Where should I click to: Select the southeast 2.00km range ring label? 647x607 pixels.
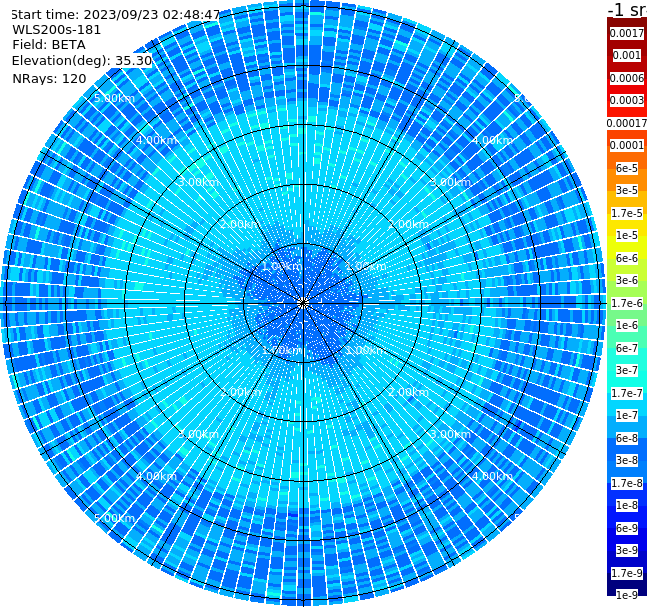tap(408, 392)
